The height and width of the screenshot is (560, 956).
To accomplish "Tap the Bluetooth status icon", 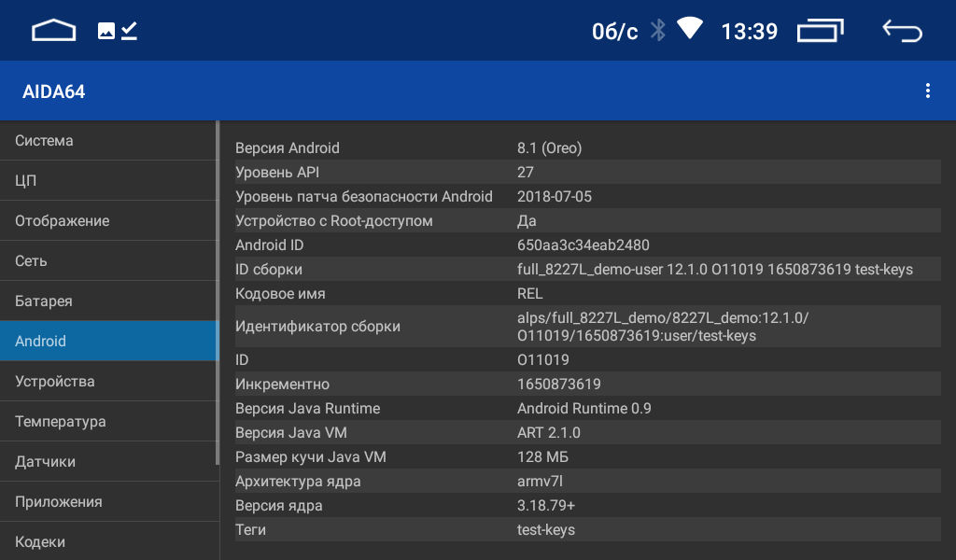I will pos(658,31).
